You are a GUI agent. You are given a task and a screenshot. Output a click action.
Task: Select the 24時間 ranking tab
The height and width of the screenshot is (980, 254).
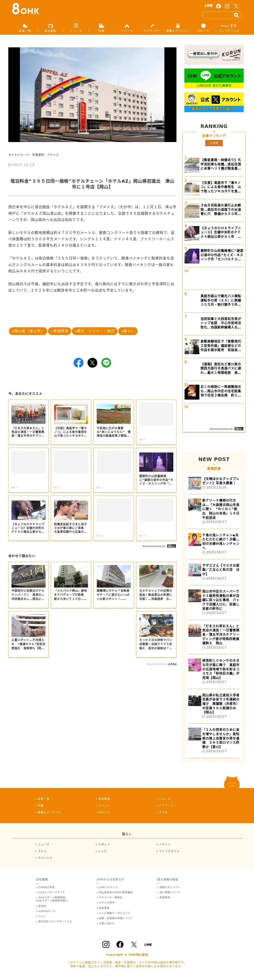[214, 143]
